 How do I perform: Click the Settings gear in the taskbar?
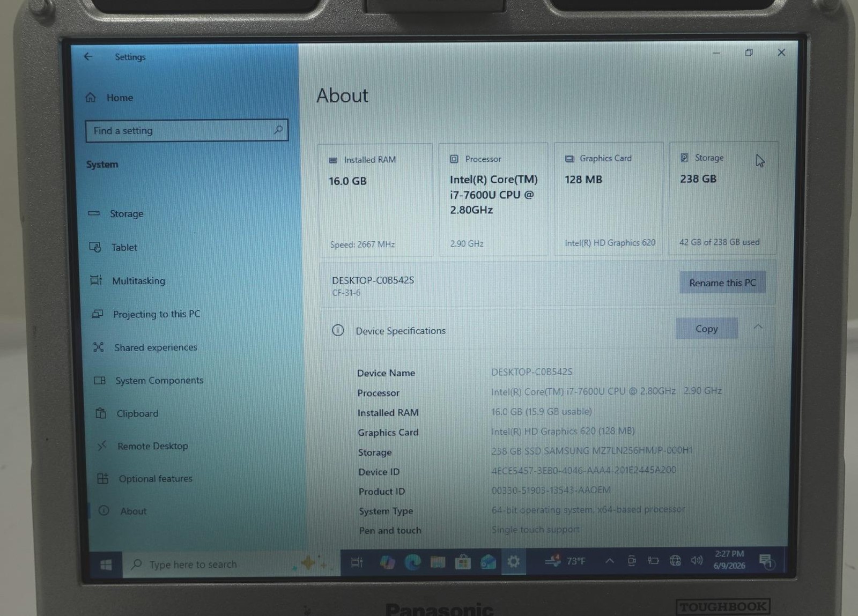pos(513,561)
